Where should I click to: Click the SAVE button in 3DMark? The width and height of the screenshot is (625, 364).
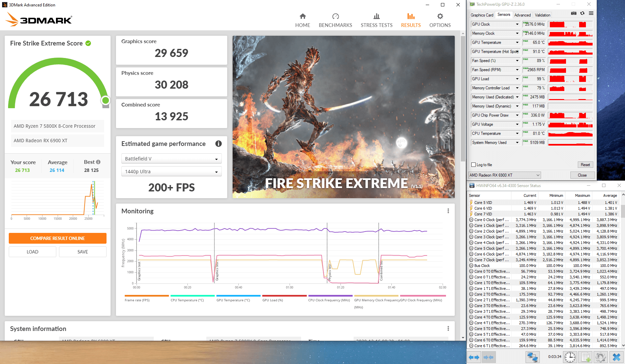[83, 252]
